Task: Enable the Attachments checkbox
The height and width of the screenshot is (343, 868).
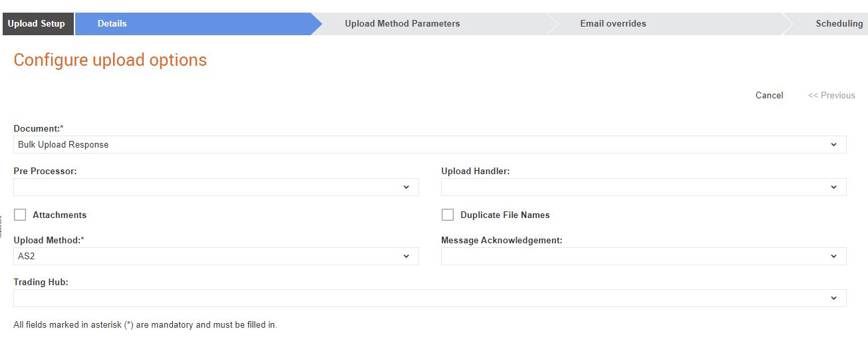Action: (20, 215)
